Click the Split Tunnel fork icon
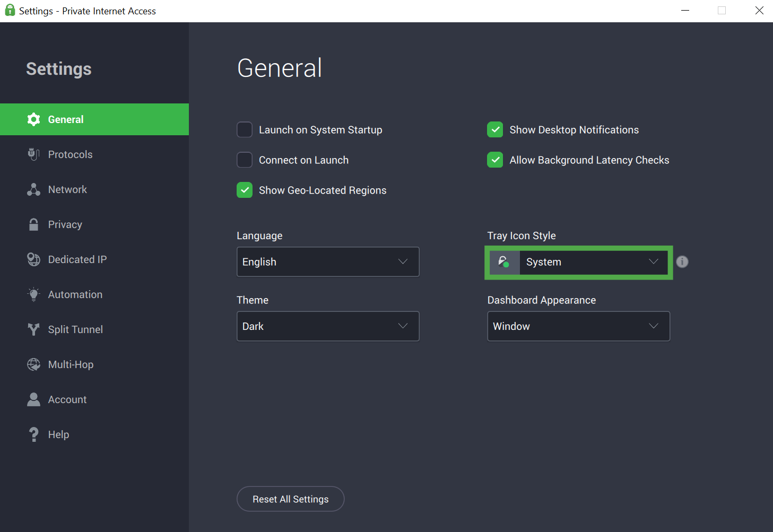 point(33,329)
